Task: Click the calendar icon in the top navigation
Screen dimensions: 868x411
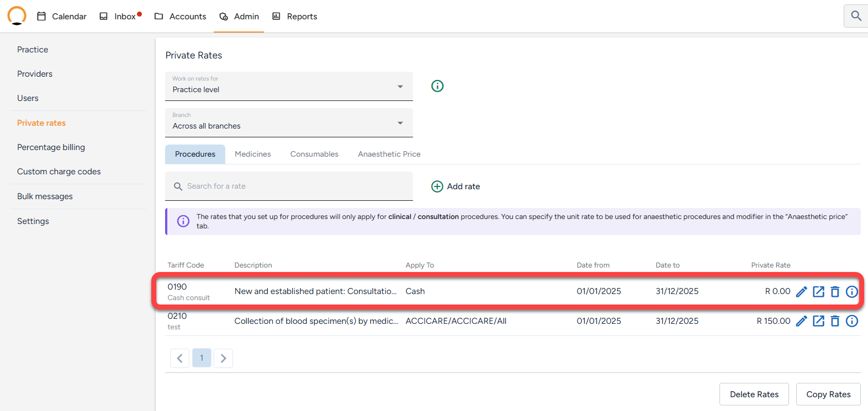Action: pos(41,17)
